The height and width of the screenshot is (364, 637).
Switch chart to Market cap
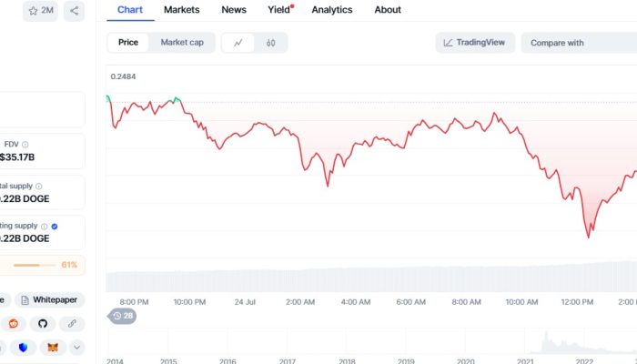(182, 42)
